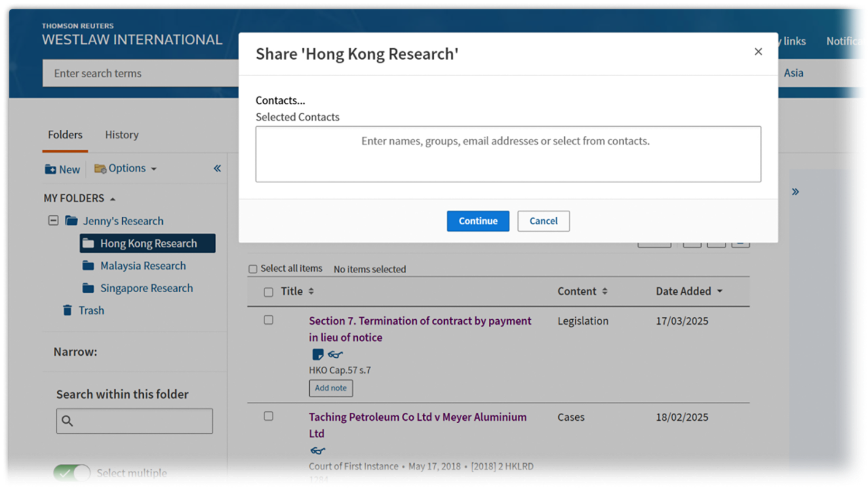Viewport: 868px width, 488px height.
Task: Switch to the History tab
Action: pos(121,135)
